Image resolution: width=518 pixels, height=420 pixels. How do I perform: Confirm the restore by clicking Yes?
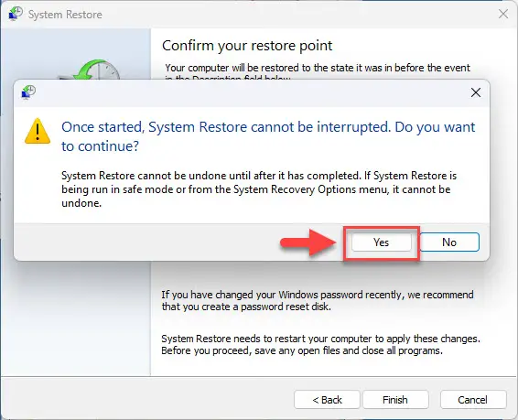[x=382, y=242]
